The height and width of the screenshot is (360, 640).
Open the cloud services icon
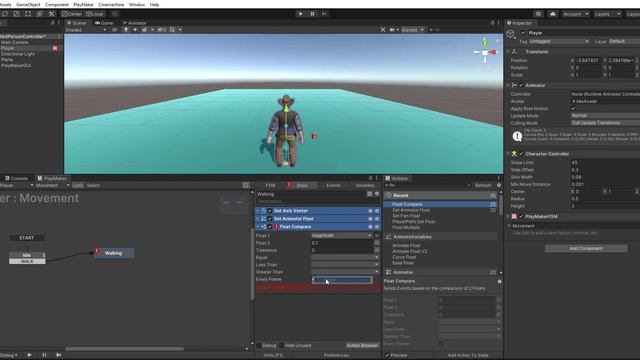pyautogui.click(x=553, y=14)
